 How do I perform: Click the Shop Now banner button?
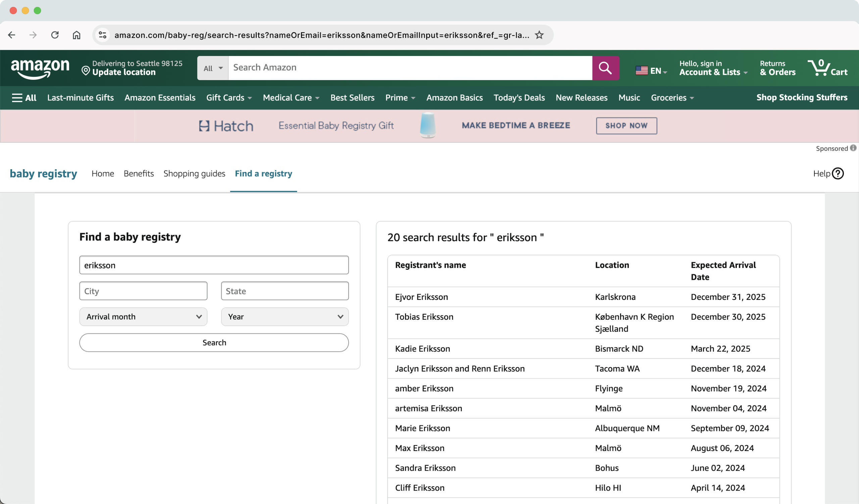626,126
